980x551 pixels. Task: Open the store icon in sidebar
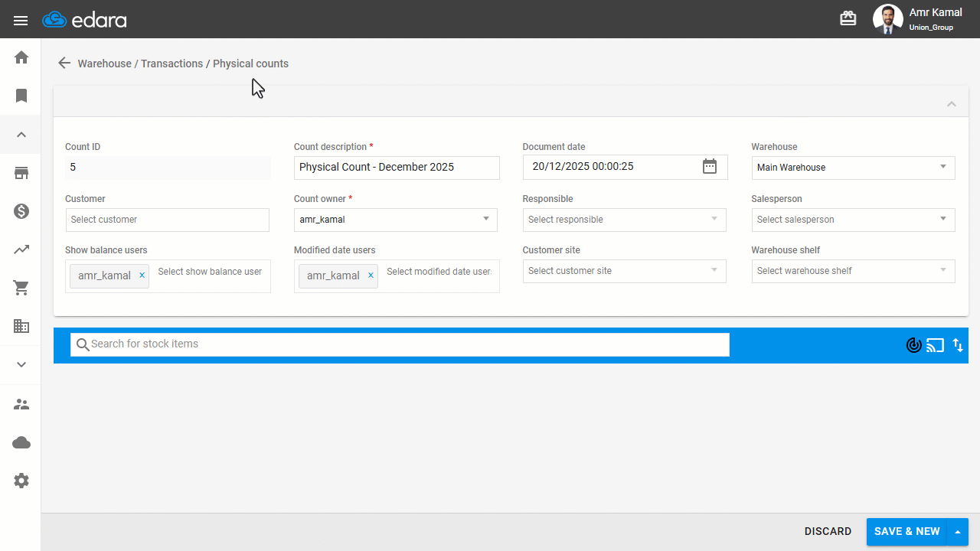(21, 173)
